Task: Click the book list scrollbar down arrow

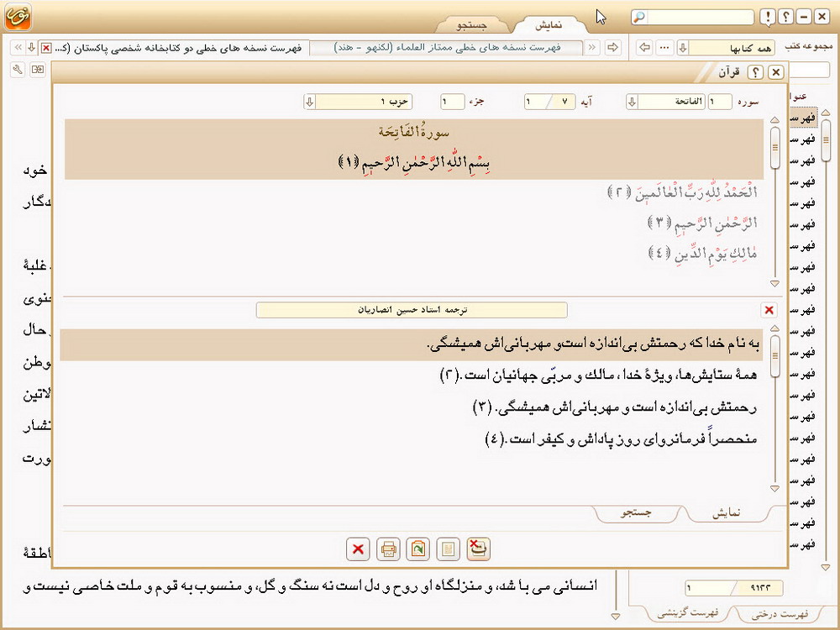Action: pos(826,567)
